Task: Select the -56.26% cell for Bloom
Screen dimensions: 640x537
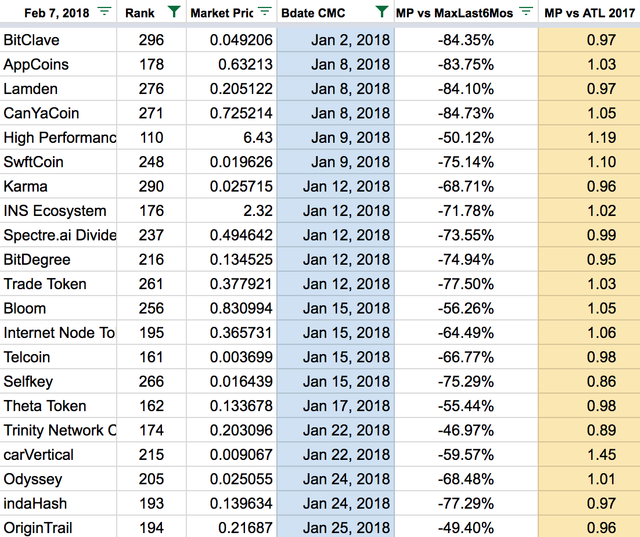Action: pyautogui.click(x=466, y=308)
